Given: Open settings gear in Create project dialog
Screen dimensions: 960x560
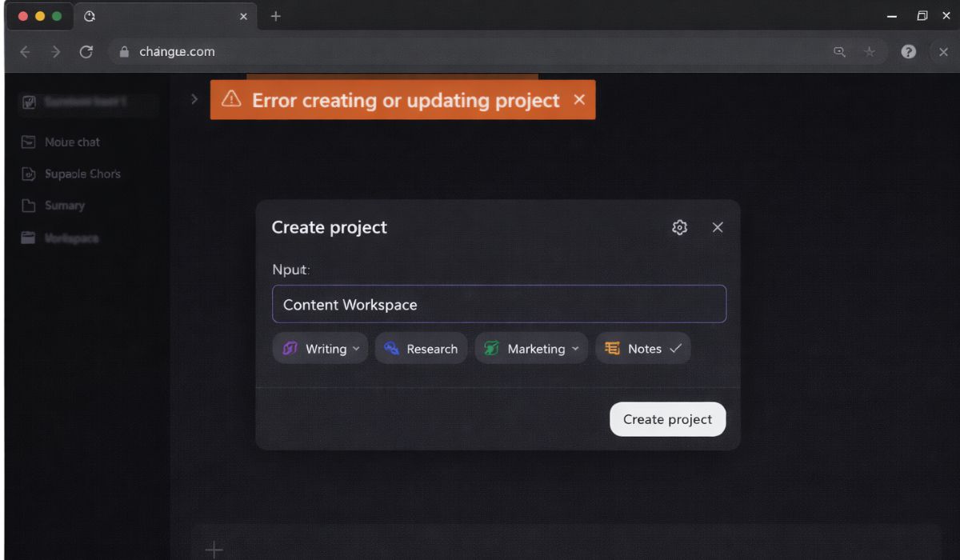Looking at the screenshot, I should [679, 228].
